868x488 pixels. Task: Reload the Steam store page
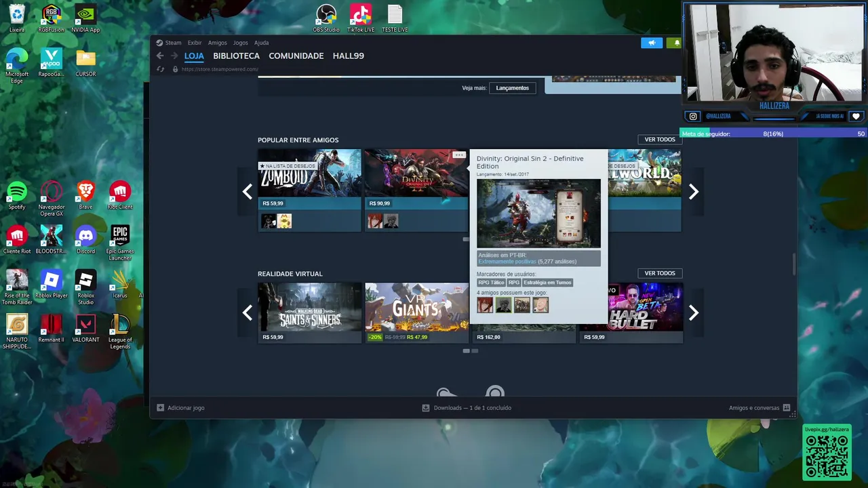(x=160, y=69)
